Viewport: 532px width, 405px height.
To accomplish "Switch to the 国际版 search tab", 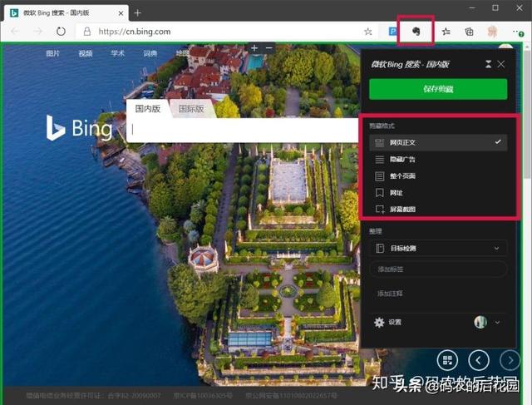I will 191,109.
